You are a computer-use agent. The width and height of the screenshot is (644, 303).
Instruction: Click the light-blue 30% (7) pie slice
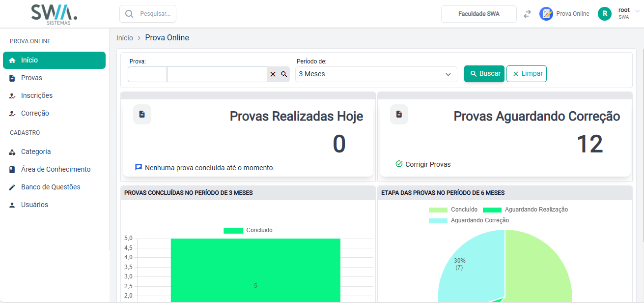pyautogui.click(x=472, y=266)
